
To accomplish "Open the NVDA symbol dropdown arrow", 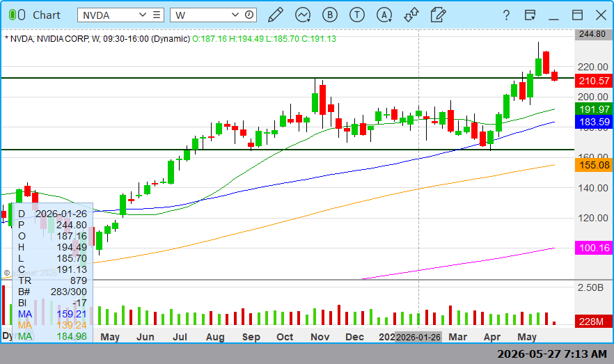I will pyautogui.click(x=143, y=15).
